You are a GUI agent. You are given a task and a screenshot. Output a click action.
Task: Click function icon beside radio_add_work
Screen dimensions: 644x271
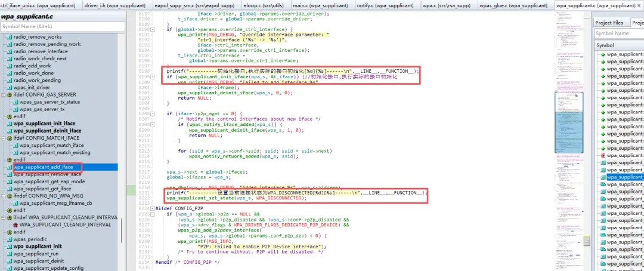[x=10, y=66]
